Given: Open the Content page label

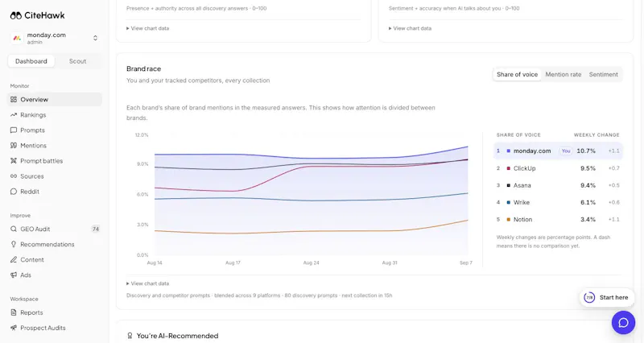Looking at the screenshot, I should click(32, 259).
